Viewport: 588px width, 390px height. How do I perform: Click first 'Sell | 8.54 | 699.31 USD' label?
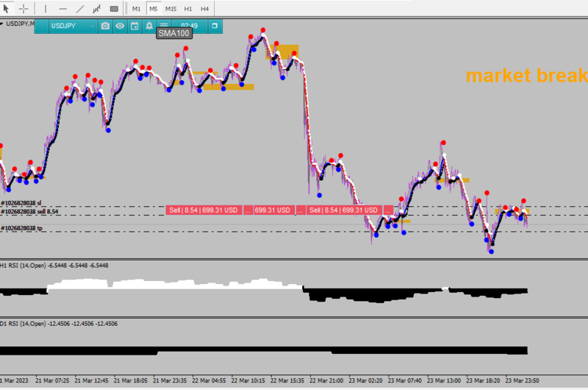(x=204, y=210)
